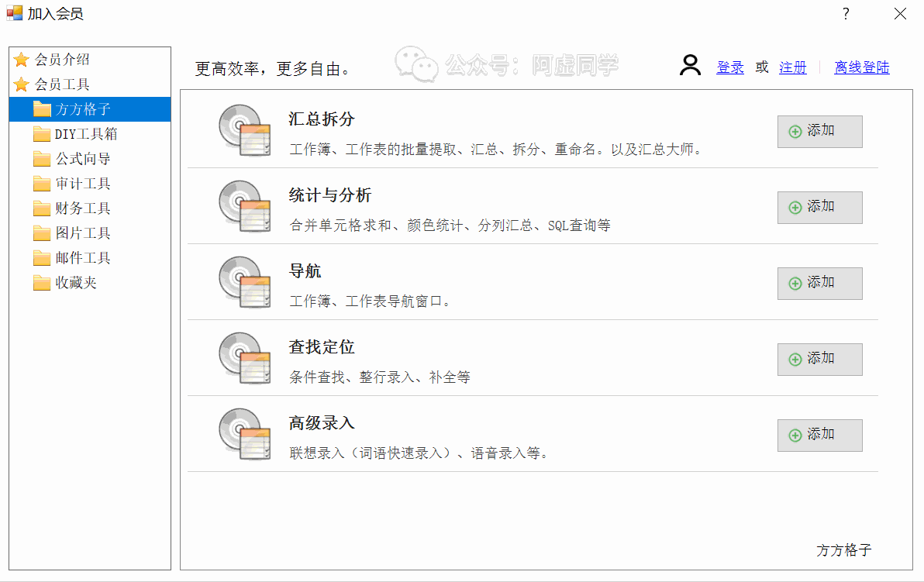Click the folder icon of 收藏夹
This screenshot has height=582, width=924.
pyautogui.click(x=42, y=283)
